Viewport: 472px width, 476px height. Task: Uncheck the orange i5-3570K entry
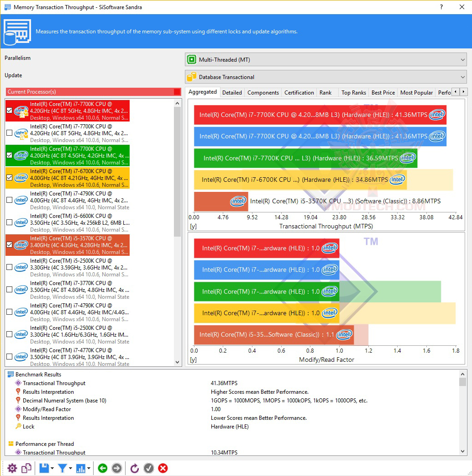(10, 245)
